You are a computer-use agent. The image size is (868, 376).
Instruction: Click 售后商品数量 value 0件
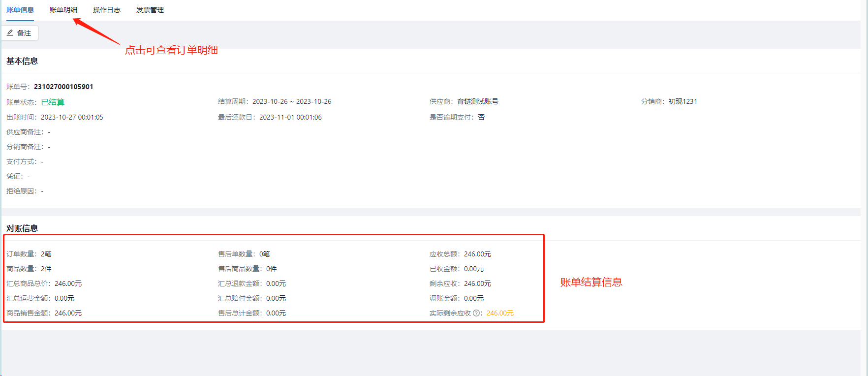[x=272, y=269]
